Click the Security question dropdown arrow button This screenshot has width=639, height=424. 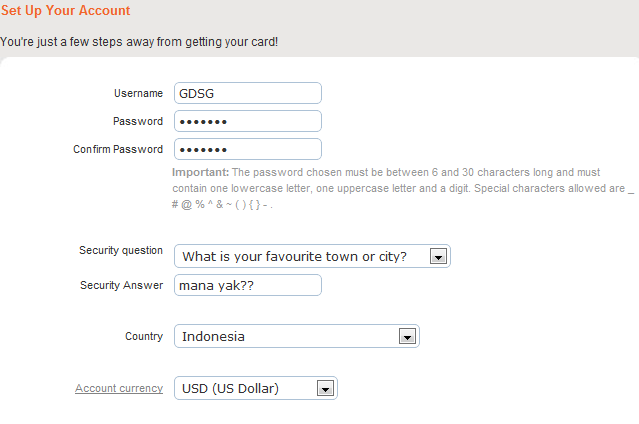437,256
